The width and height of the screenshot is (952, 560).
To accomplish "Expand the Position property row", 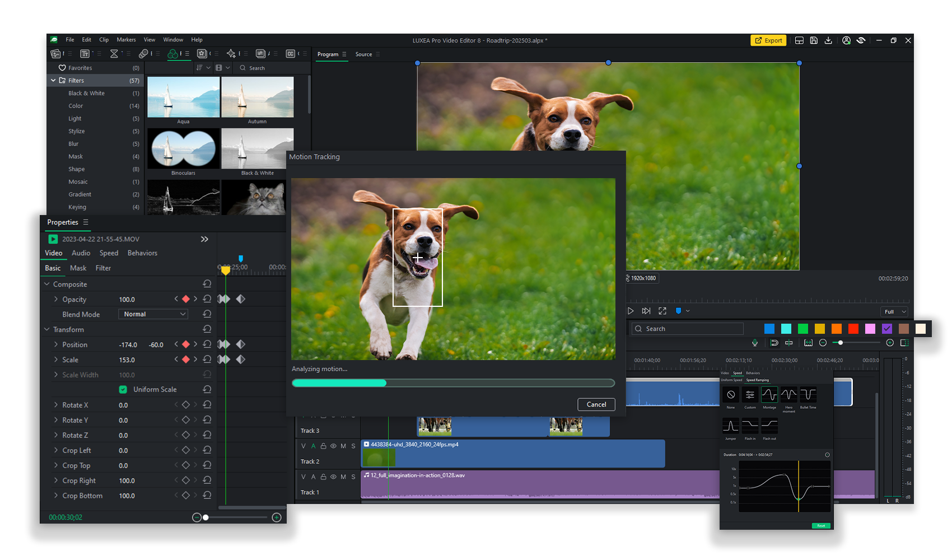I will 56,344.
